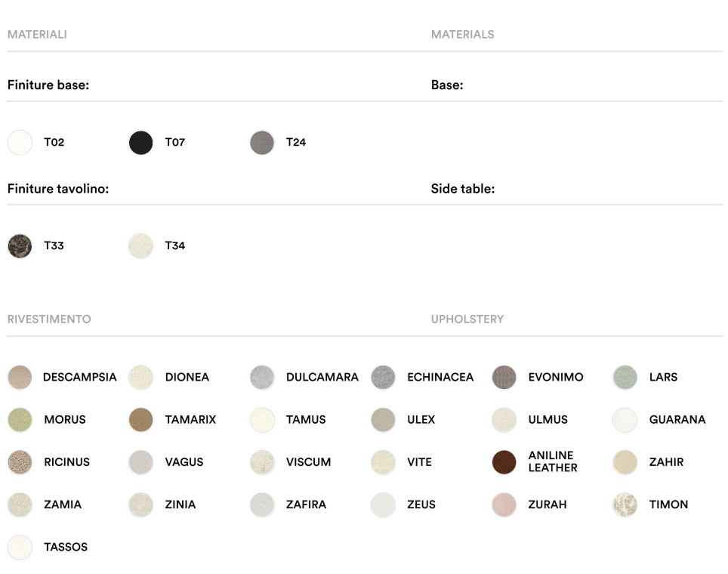Viewport: 728px width, 574px height.
Task: Click the Tassos upholstery label
Action: (66, 547)
